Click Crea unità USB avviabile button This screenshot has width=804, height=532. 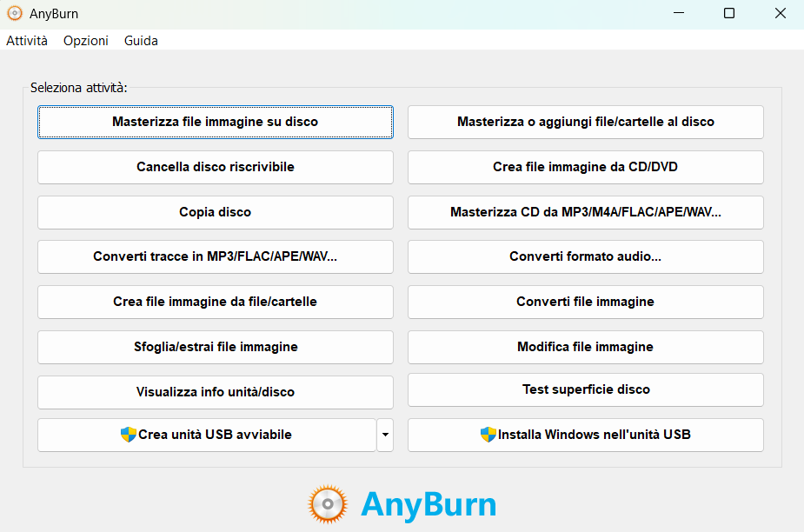coord(207,435)
